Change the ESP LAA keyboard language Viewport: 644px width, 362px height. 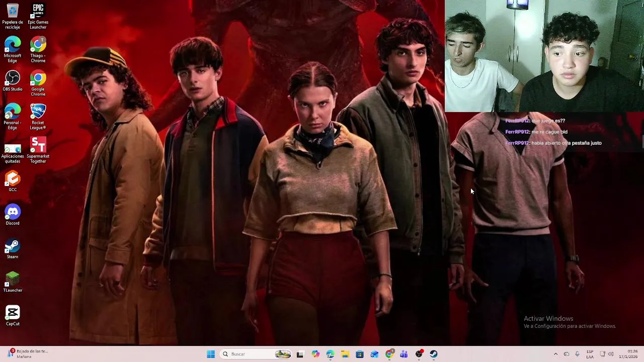[590, 354]
